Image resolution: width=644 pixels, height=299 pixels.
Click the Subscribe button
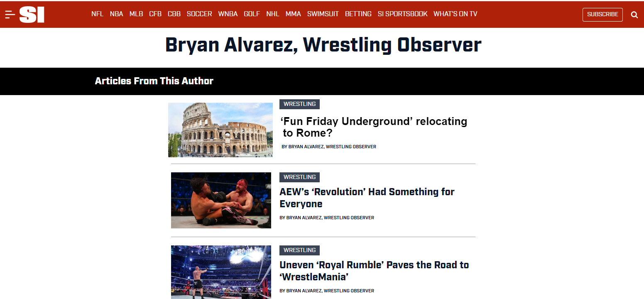pos(602,15)
